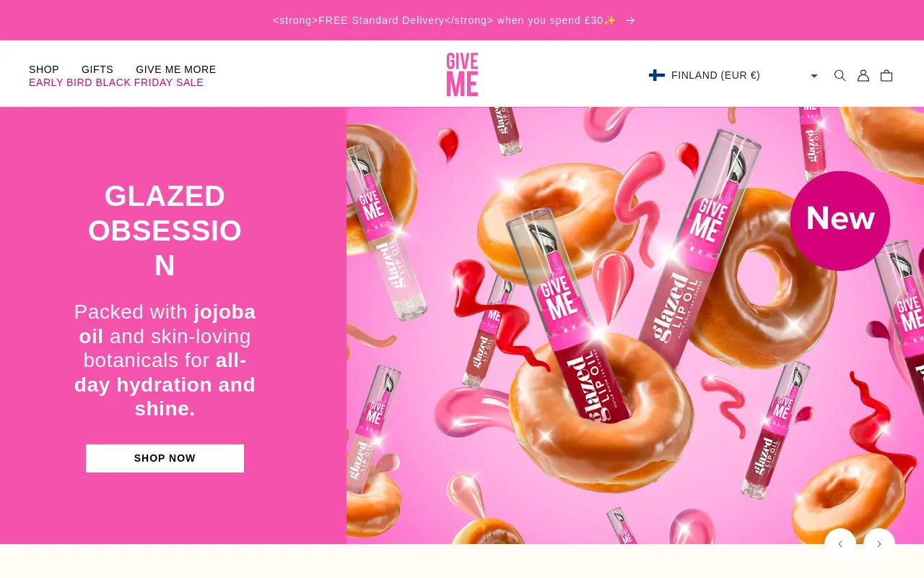Click the SHOP NOW button
924x578 pixels.
point(165,458)
